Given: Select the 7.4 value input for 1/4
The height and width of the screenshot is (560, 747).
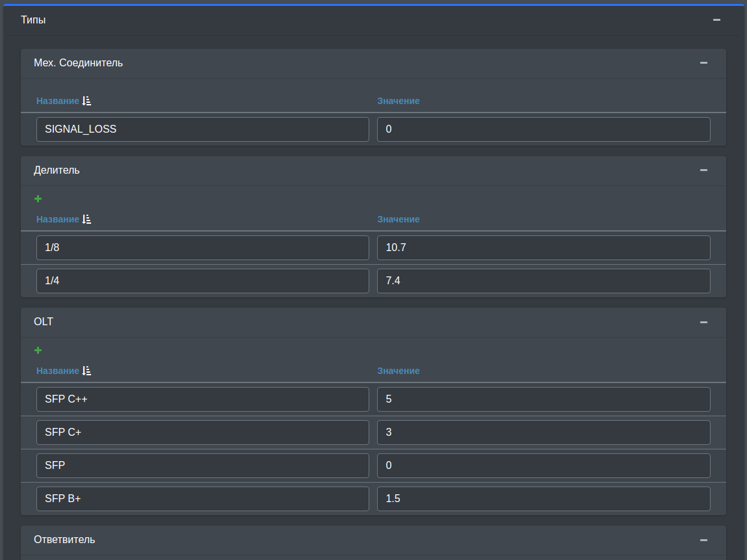Looking at the screenshot, I should coord(543,281).
